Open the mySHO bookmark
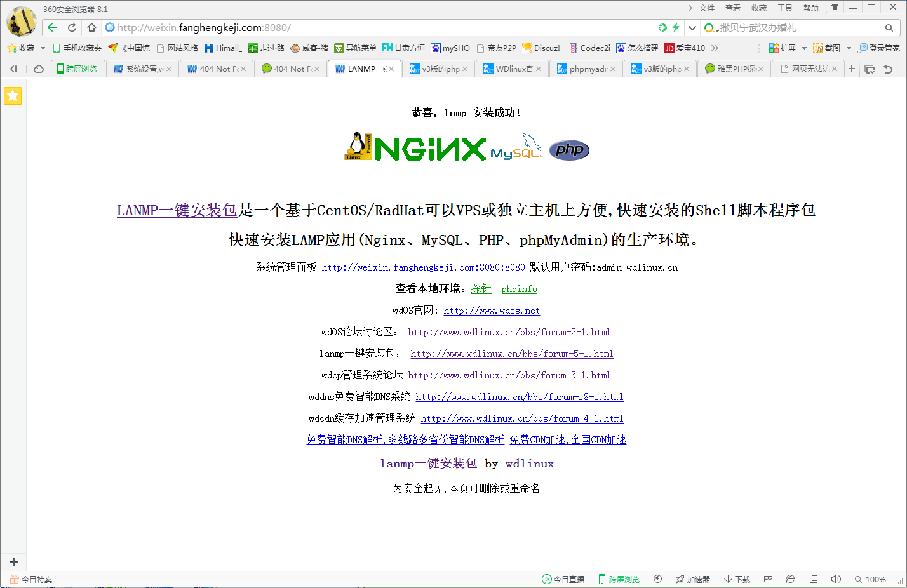907x588 pixels. [x=450, y=48]
